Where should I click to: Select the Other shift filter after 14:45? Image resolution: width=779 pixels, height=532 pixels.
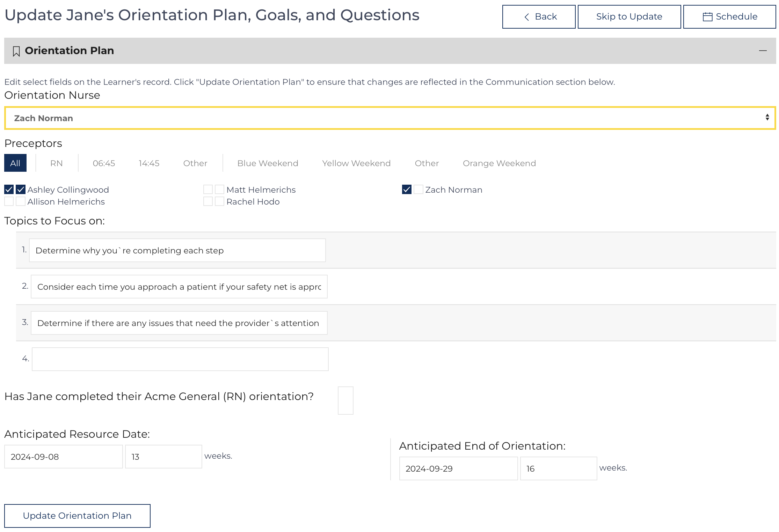coord(195,163)
